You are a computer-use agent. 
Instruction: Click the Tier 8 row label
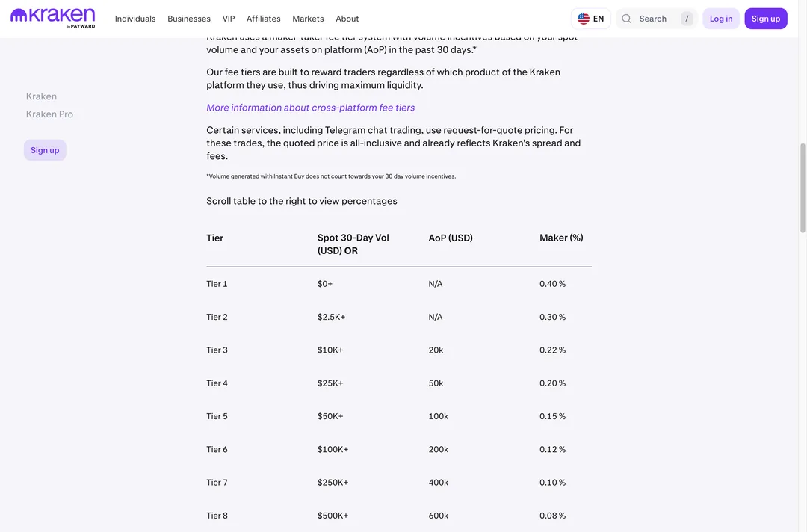tap(217, 516)
